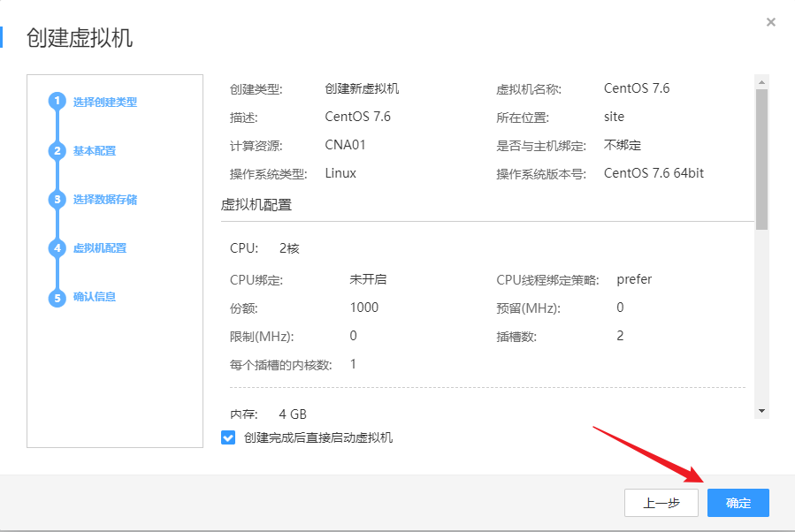Click the step 2 基本配置 circle icon
Screen dimensions: 795x532
pyautogui.click(x=57, y=150)
